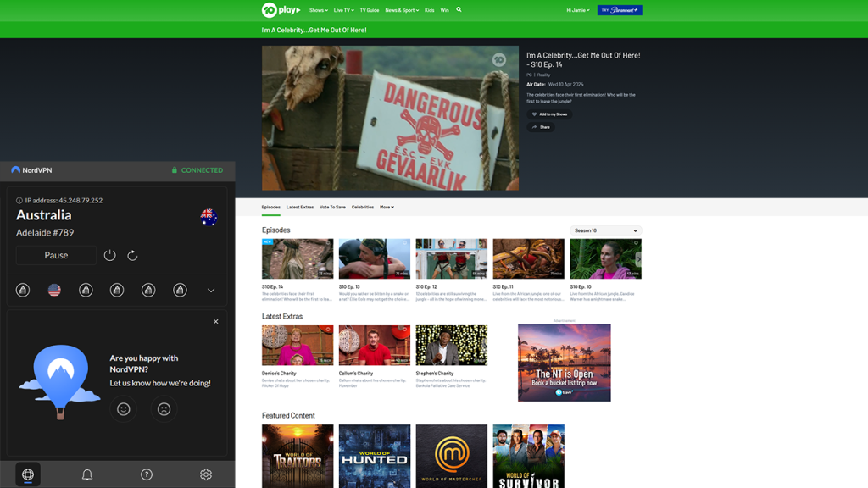Open the Hi Jamie account dropdown

coord(578,10)
